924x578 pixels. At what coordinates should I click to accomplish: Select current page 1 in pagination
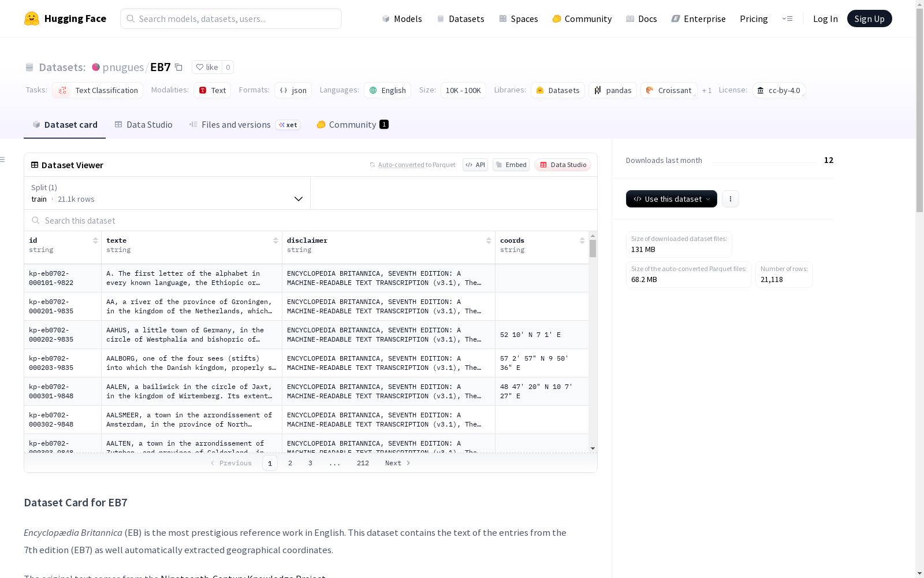point(270,463)
